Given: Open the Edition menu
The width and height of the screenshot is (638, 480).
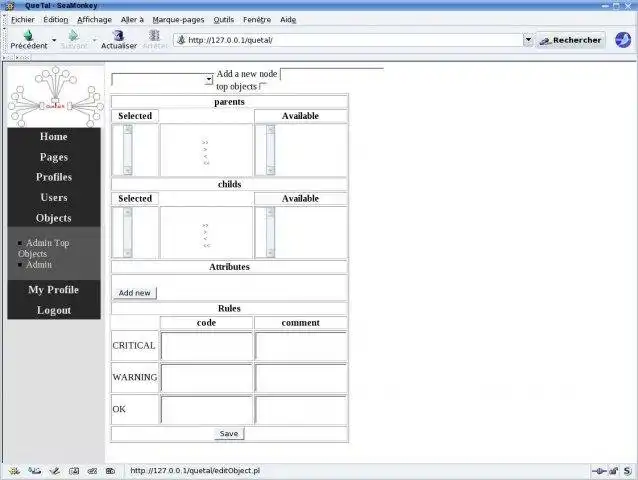Looking at the screenshot, I should (x=56, y=20).
